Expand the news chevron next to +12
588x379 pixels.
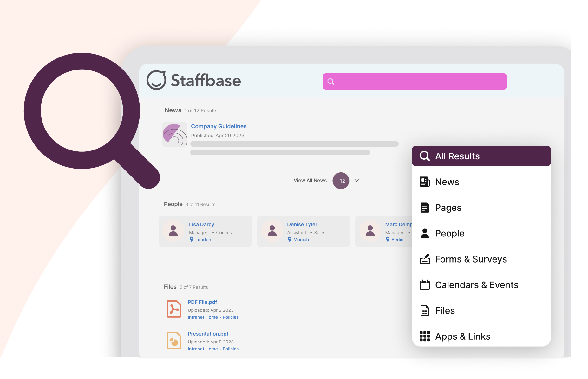point(357,181)
